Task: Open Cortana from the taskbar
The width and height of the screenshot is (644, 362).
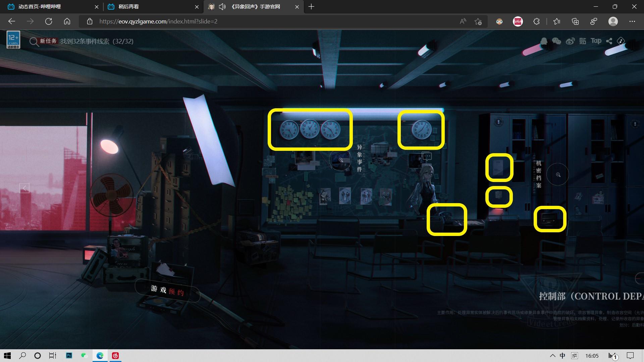Action: click(x=38, y=356)
